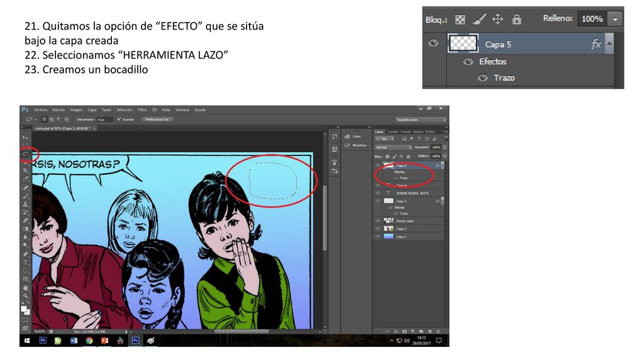Open the History panel icon in dock
The width and height of the screenshot is (644, 362).
pos(335,136)
